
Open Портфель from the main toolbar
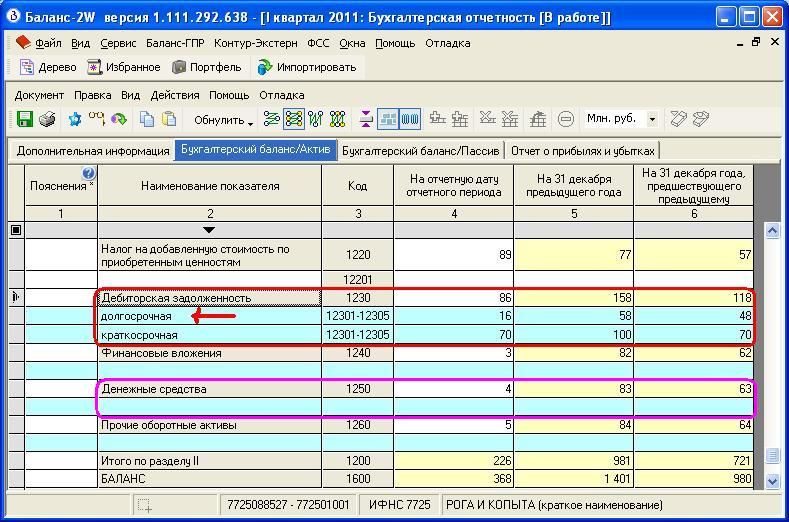206,67
